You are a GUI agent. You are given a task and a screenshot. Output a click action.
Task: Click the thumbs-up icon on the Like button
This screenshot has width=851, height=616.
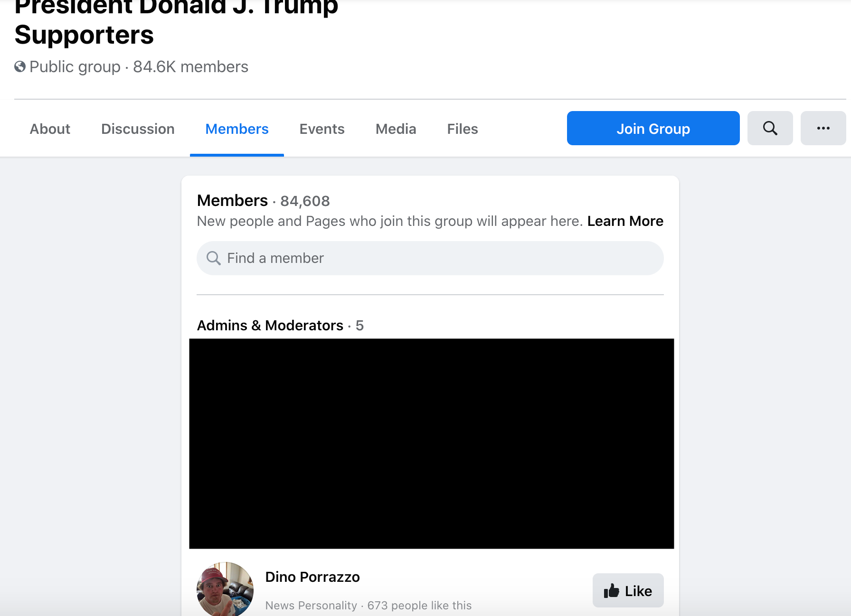click(612, 590)
